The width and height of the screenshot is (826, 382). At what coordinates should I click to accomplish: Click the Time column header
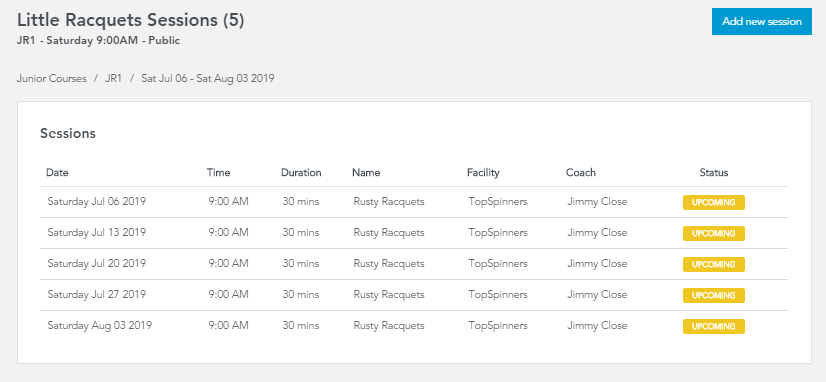tap(219, 172)
